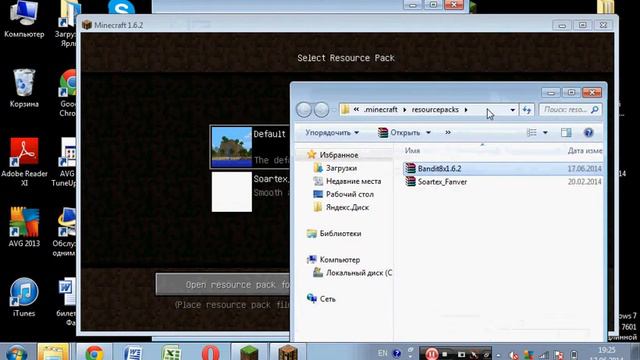Click the magnifier icon in the search box
The height and width of the screenshot is (360, 640).
[594, 109]
